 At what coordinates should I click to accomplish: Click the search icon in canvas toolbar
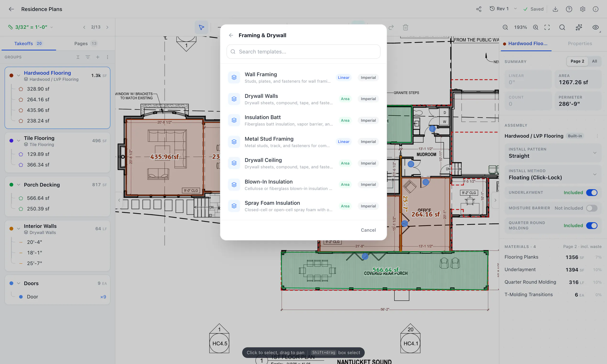(x=562, y=27)
